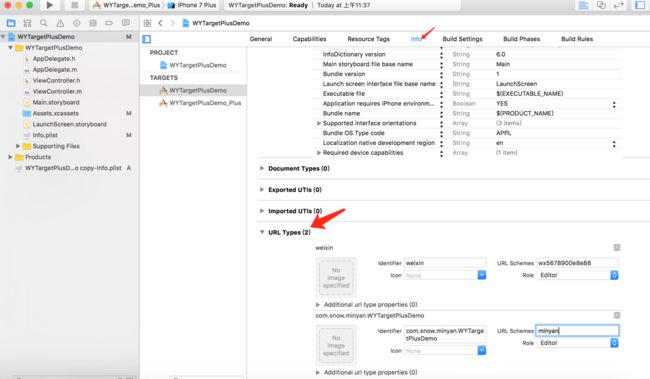Open the debug navigator icon
This screenshot has width=650, height=379.
click(93, 23)
